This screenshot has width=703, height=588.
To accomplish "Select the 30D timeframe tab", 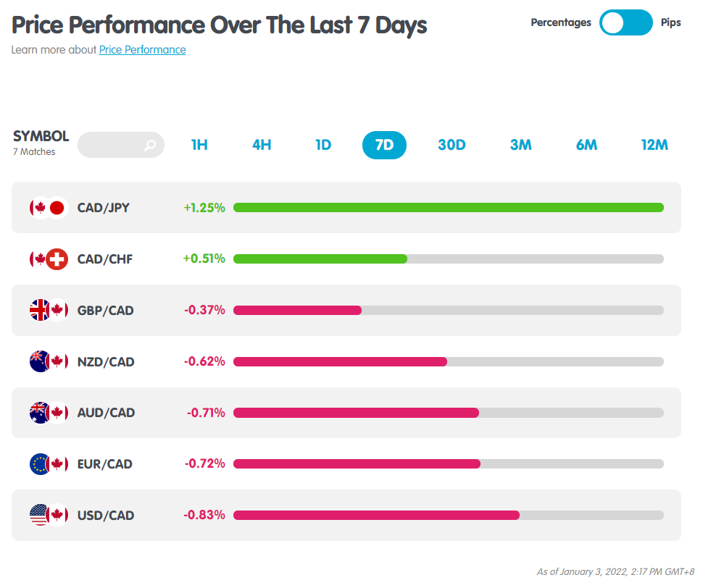I will tap(452, 145).
